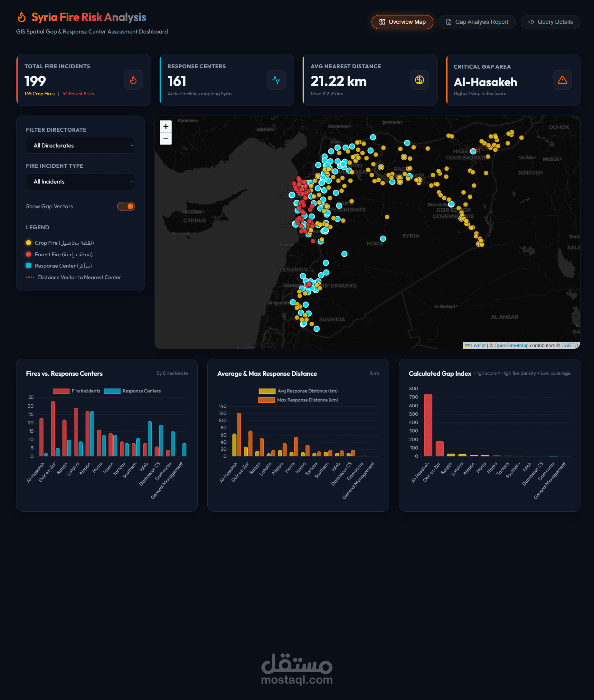Viewport: 594px width, 700px height.
Task: Click the 'Active facilities mapping Syria' text
Action: [x=199, y=94]
